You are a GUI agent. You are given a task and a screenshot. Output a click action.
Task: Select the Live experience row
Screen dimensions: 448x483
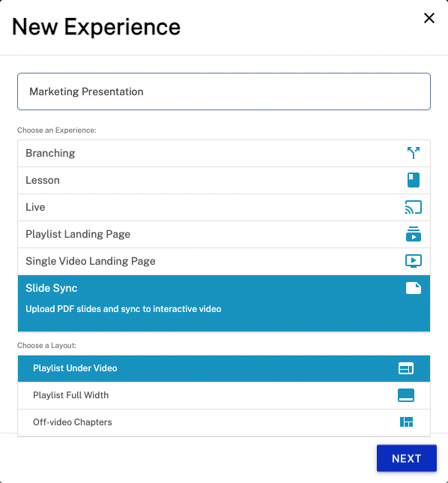tap(224, 207)
